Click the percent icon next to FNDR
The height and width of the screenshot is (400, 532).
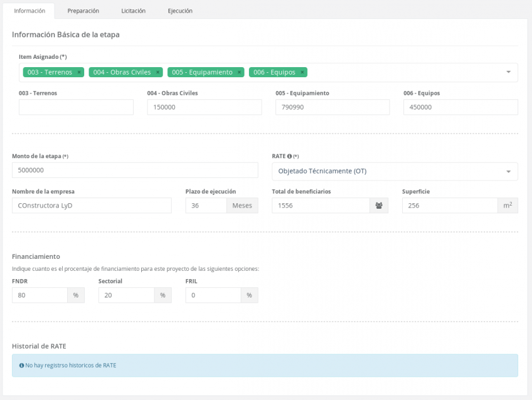[75, 295]
